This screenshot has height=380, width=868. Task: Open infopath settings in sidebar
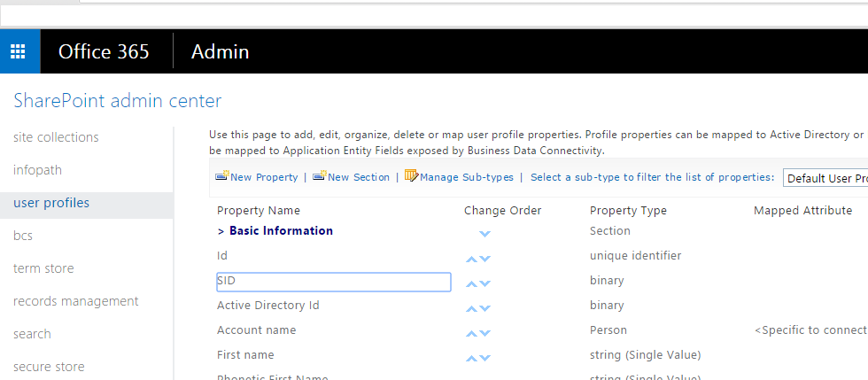(x=37, y=170)
